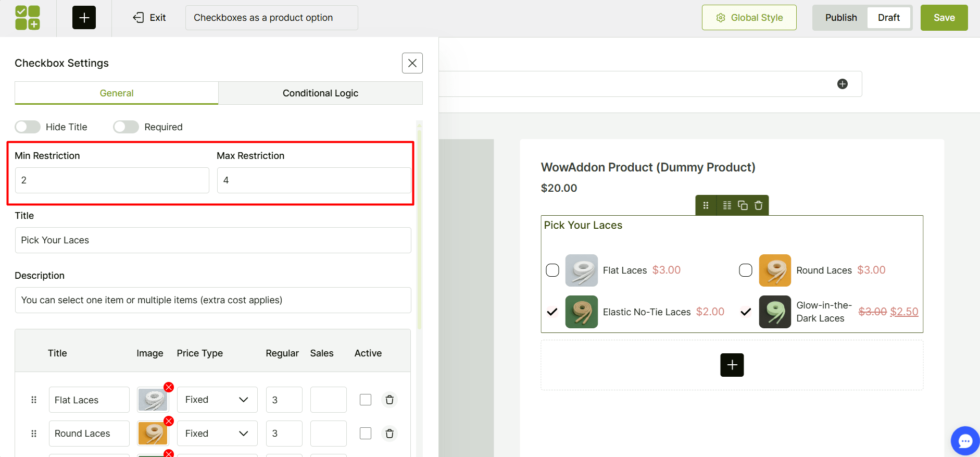
Task: Uncheck Glow-in-the-Dark Laces preview checkbox
Action: click(x=746, y=312)
